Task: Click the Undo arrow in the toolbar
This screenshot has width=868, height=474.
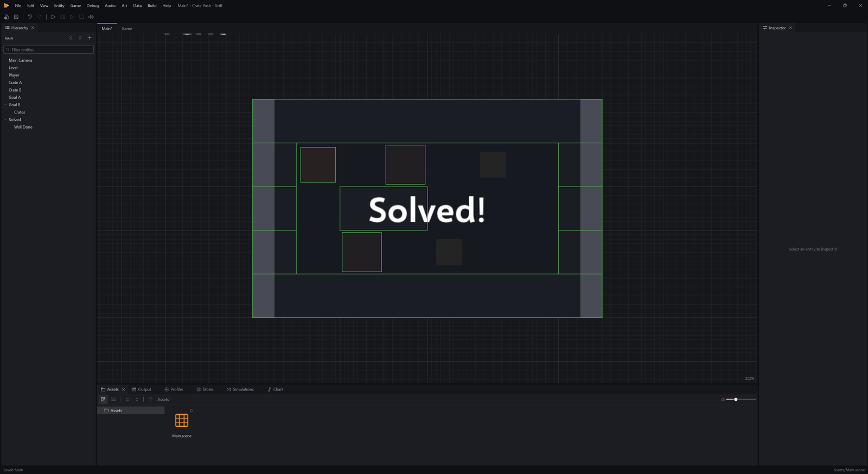Action: (x=30, y=17)
